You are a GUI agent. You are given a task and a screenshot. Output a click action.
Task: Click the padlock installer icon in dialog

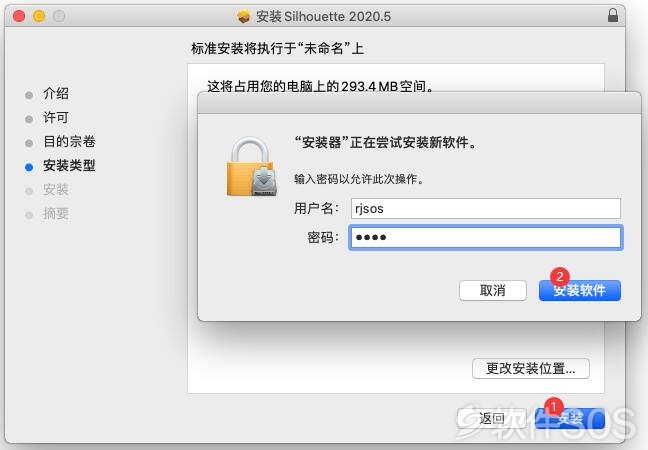251,167
